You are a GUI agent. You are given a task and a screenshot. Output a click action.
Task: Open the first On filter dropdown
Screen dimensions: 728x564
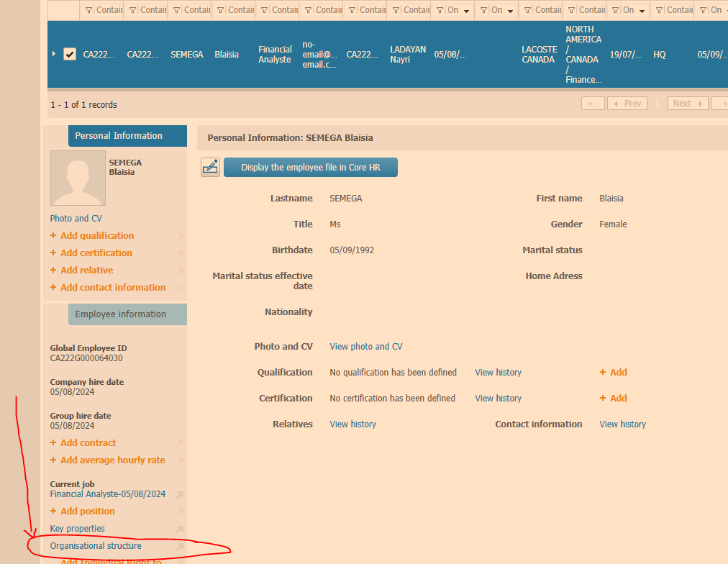pyautogui.click(x=466, y=10)
